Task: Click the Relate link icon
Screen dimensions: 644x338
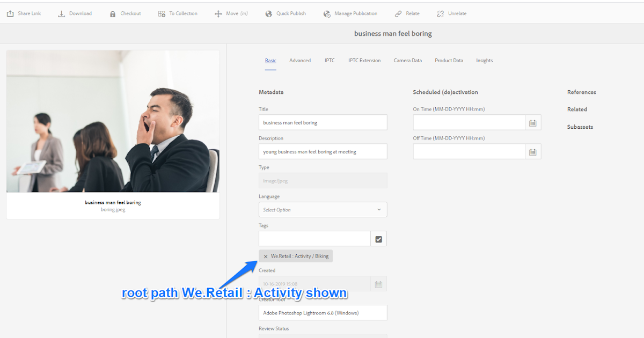Action: (397, 13)
